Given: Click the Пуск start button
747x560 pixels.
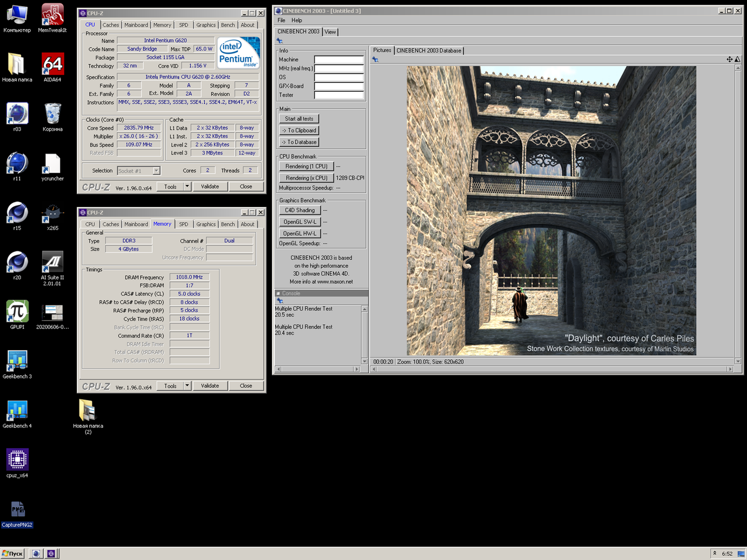Looking at the screenshot, I should [x=13, y=553].
